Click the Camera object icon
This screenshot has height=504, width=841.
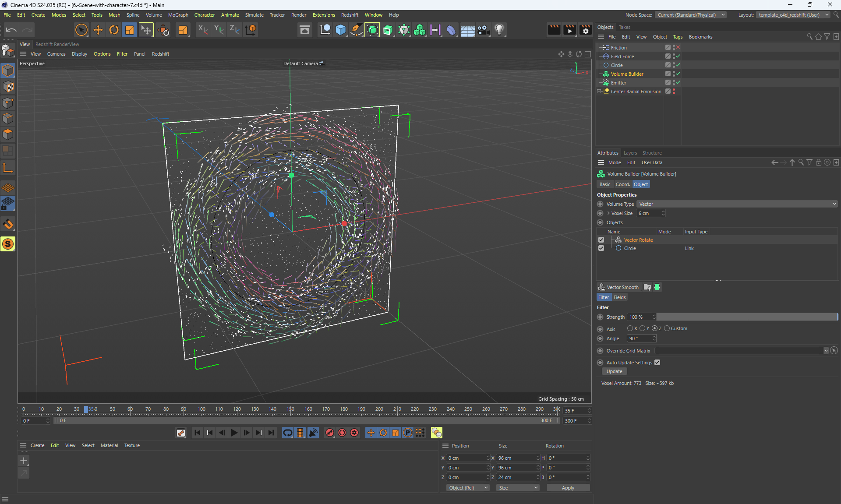(x=483, y=30)
